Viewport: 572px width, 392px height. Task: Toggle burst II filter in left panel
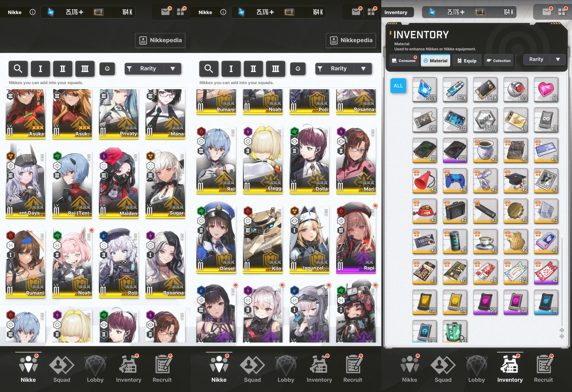[63, 69]
